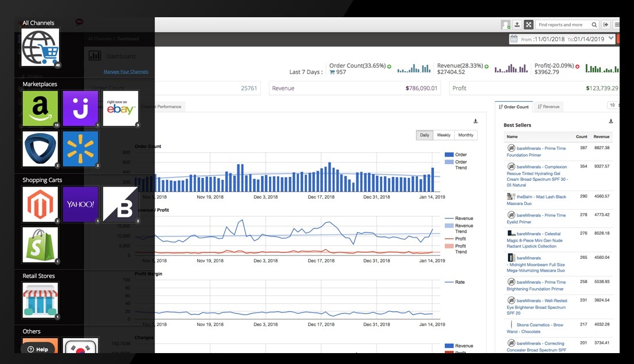The image size is (634, 364).
Task: Open theBalm Mad Lash Black Mascara Duo
Action: [536, 200]
